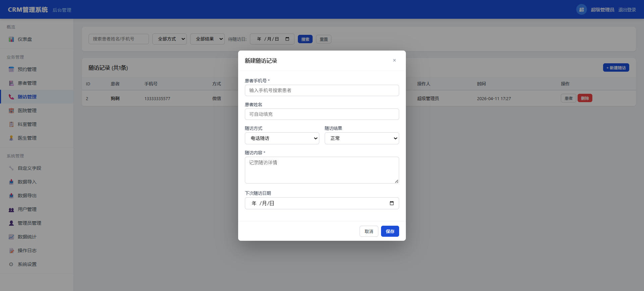Screen dimensions: 644x291
Task: Click 退出登录 link in header
Action: 627,10
